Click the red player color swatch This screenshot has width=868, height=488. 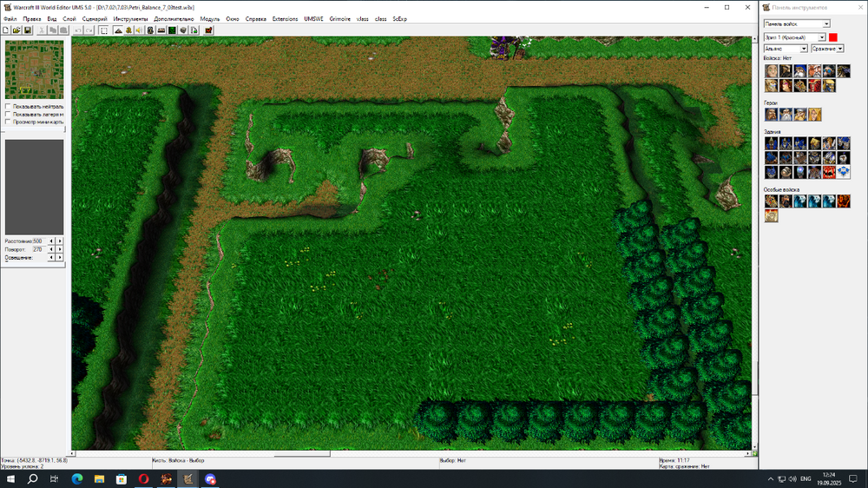pyautogui.click(x=833, y=37)
